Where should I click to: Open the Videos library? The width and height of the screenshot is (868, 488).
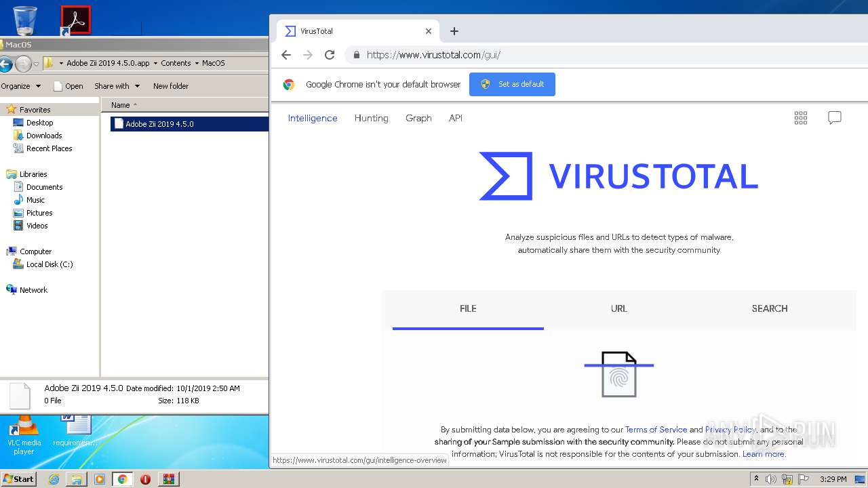pos(31,226)
